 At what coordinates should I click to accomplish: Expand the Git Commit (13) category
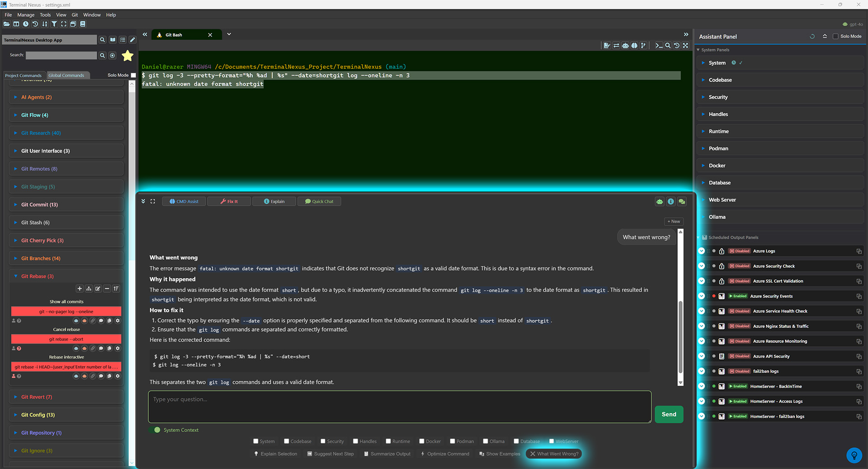tap(39, 205)
